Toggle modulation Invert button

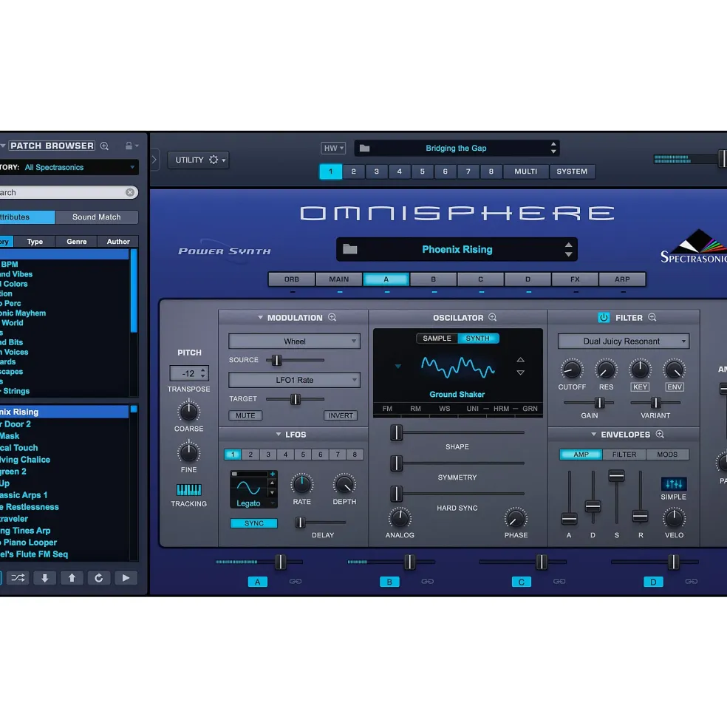(341, 415)
